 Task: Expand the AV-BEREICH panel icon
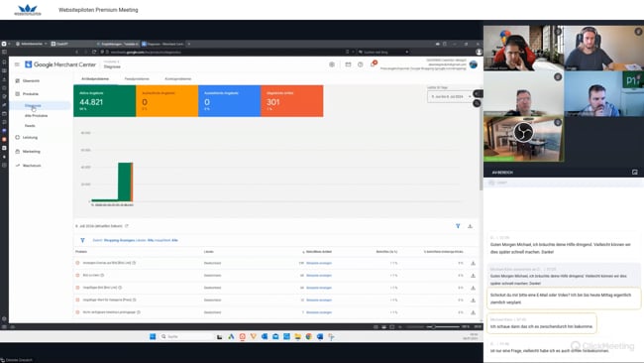[634, 173]
